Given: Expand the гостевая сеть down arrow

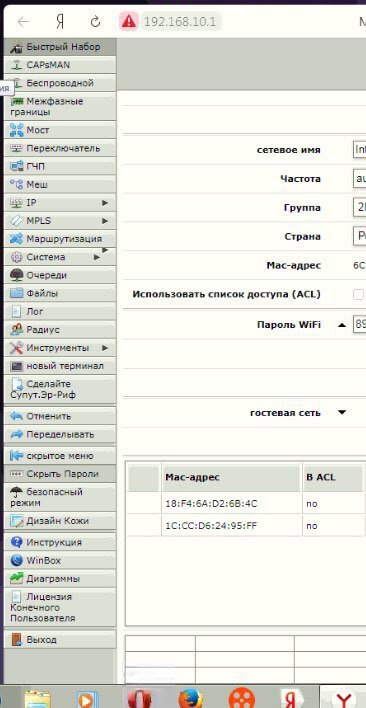Looking at the screenshot, I should coord(342,412).
